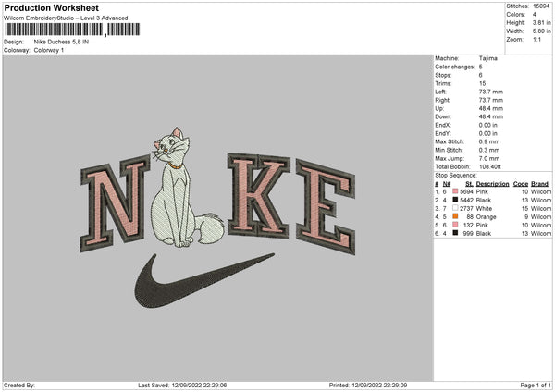Click the barcode graphic in the header
The image size is (555, 392).
point(72,30)
